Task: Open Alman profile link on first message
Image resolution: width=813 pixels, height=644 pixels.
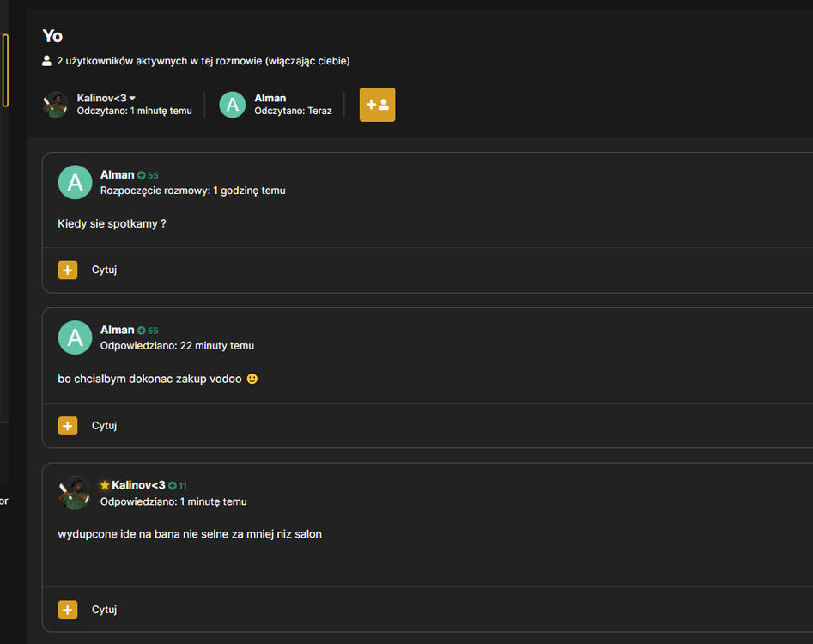Action: 117,175
